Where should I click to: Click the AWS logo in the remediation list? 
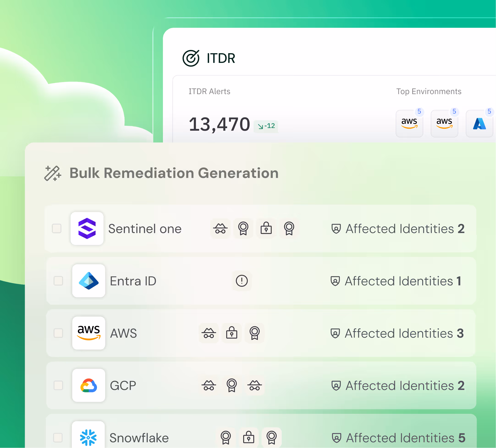point(89,333)
